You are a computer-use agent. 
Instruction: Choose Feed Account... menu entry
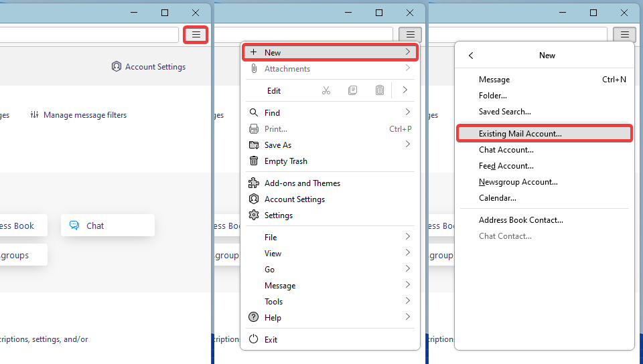506,166
